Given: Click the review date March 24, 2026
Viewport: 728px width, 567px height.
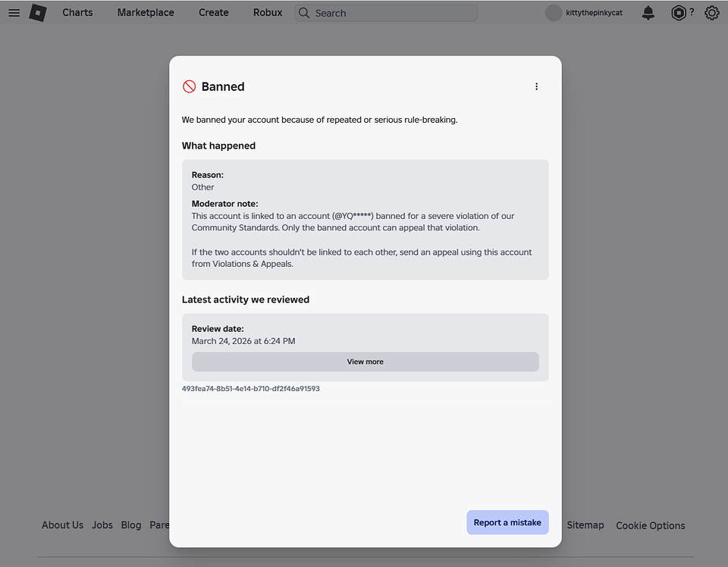Looking at the screenshot, I should click(x=243, y=341).
